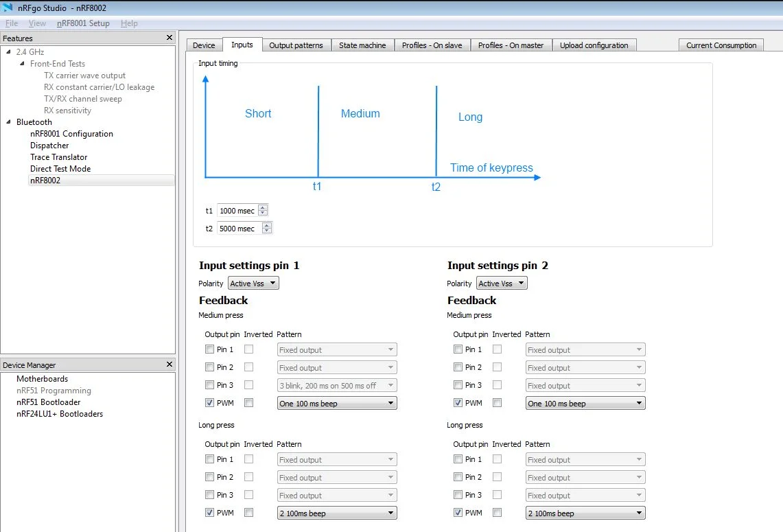
Task: Toggle Inverted for pin 1 Medium press PWM
Action: click(x=248, y=403)
